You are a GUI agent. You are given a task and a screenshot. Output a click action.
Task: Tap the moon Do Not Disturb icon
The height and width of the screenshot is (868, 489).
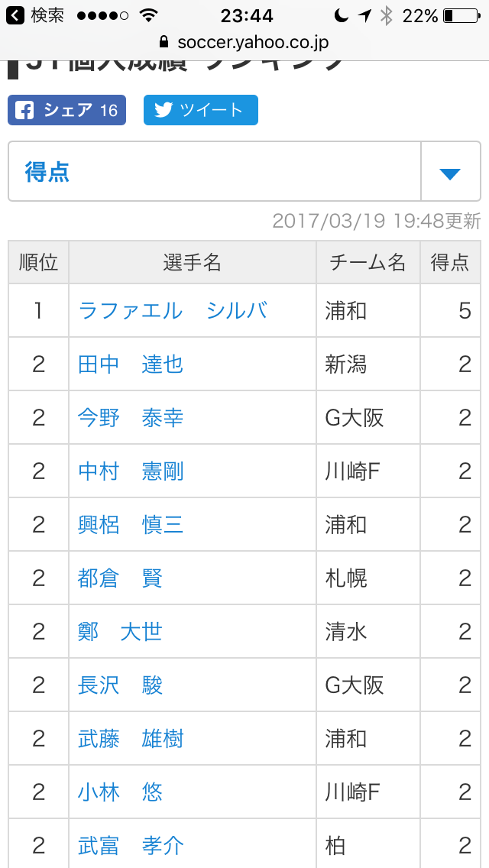click(342, 15)
